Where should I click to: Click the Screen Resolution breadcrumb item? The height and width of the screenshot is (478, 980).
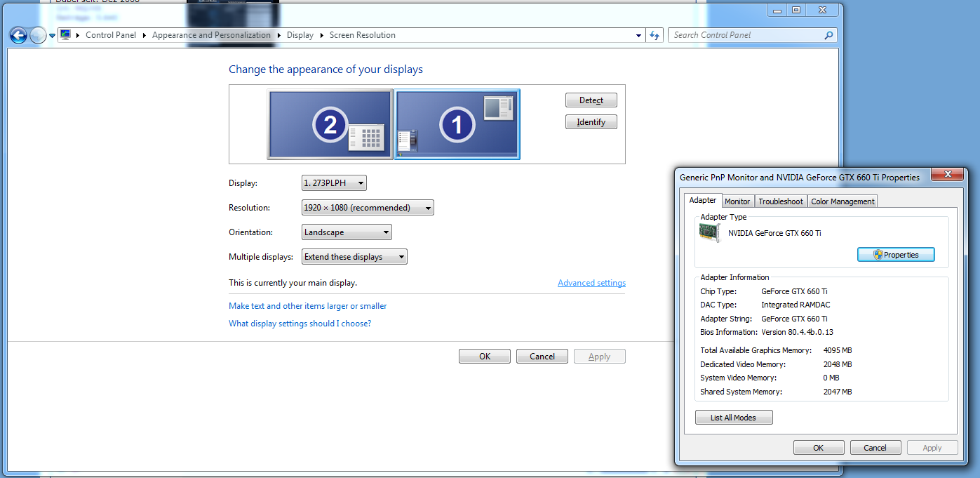pyautogui.click(x=363, y=35)
